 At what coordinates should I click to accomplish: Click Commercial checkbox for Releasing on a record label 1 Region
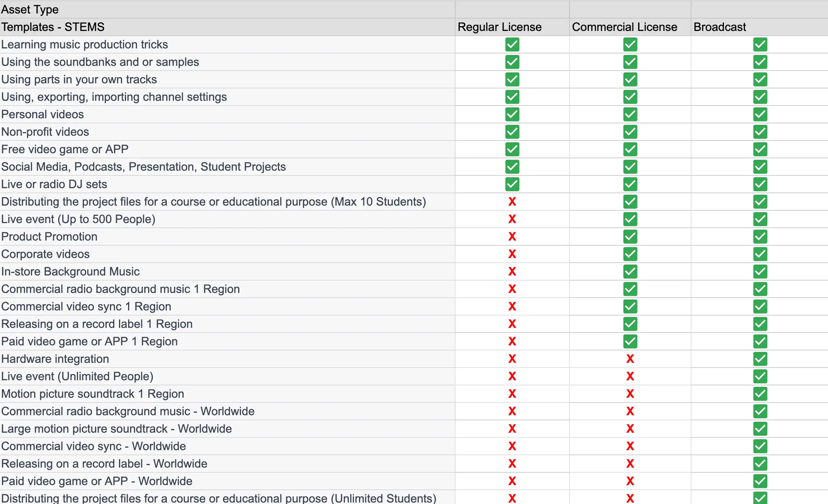pyautogui.click(x=630, y=324)
